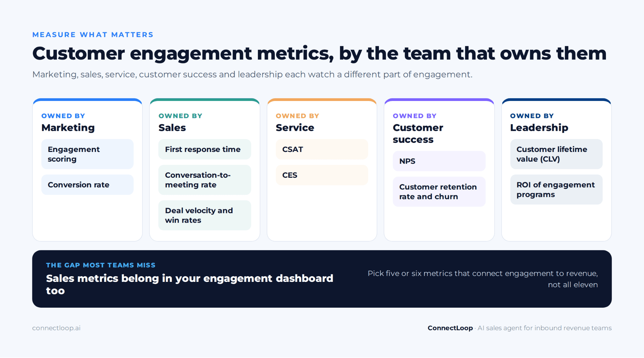Click the 'Service' card heading
644x358 pixels.
click(295, 128)
